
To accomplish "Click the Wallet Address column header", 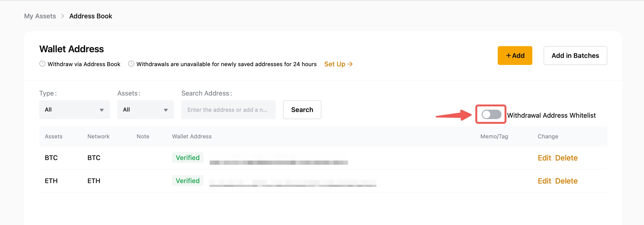I will tap(192, 136).
